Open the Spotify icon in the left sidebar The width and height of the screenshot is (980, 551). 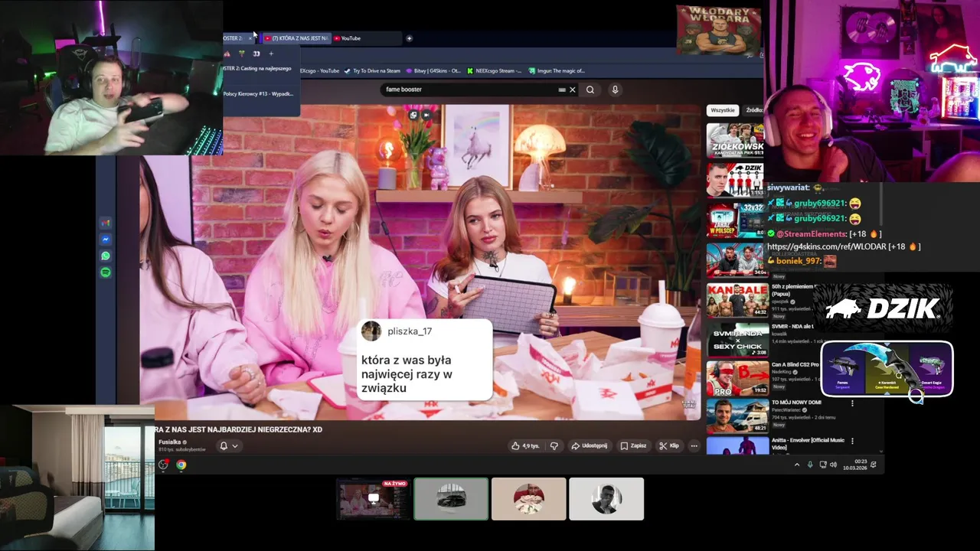[x=106, y=272]
